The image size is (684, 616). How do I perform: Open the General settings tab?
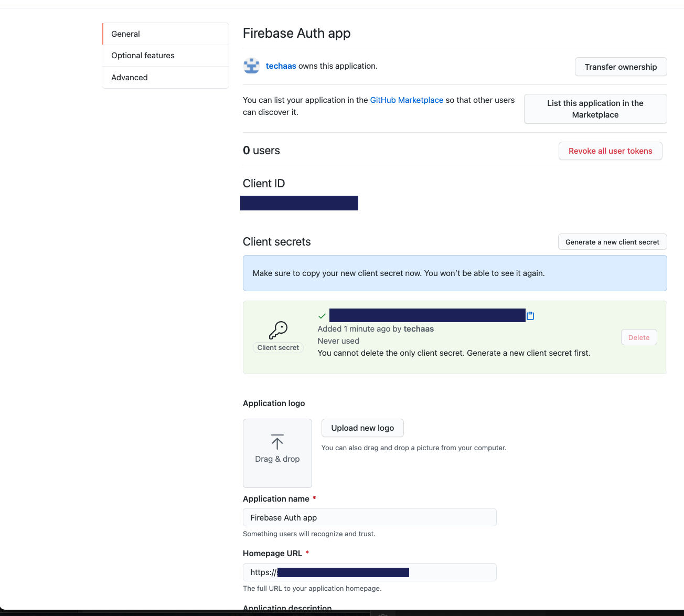(x=165, y=34)
